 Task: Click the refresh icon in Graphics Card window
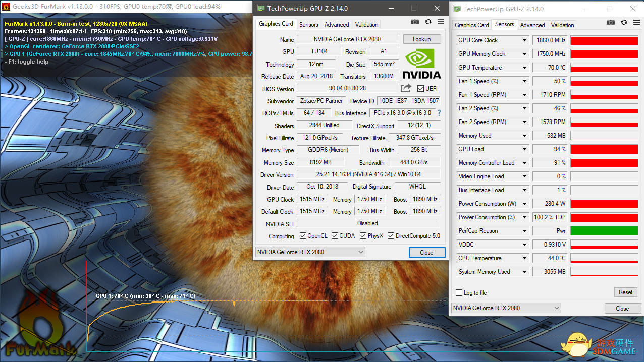[x=428, y=22]
